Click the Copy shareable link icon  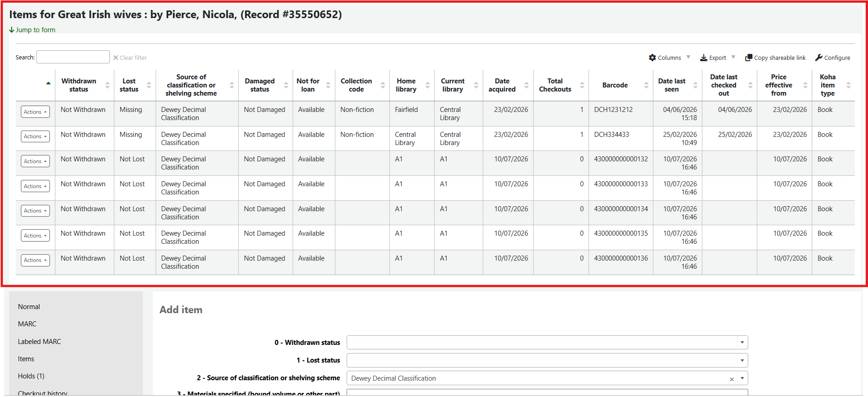749,58
